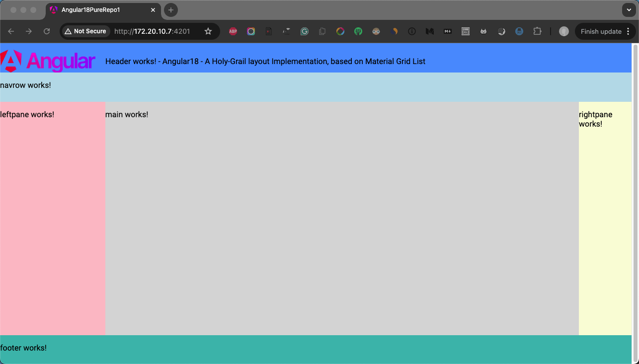Viewport: 639px width, 364px height.
Task: Open a new browser tab
Action: 170,9
